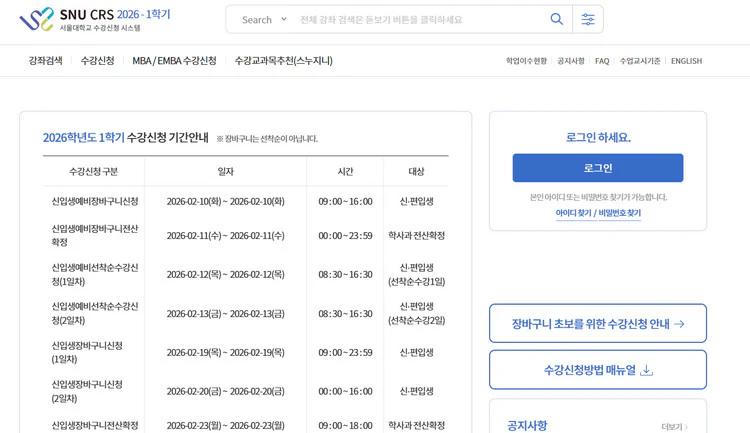750x433 pixels.
Task: Select MBA / EMBA 수강신청 menu
Action: pyautogui.click(x=174, y=61)
